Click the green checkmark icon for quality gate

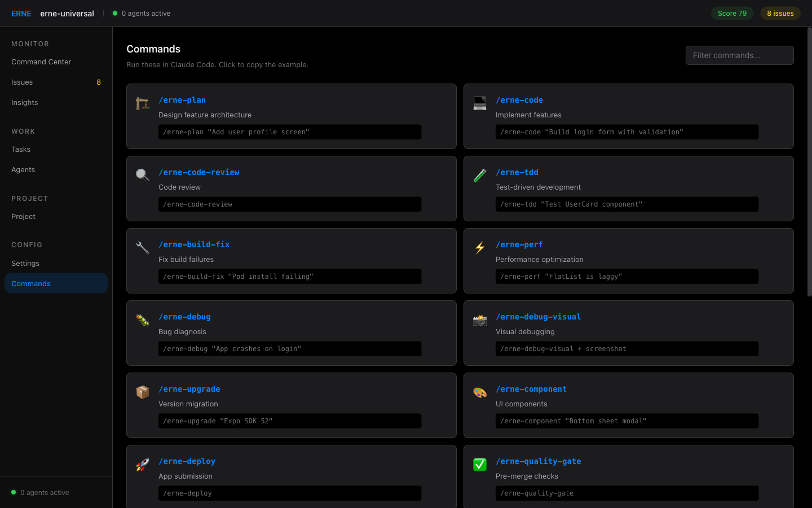click(x=479, y=465)
